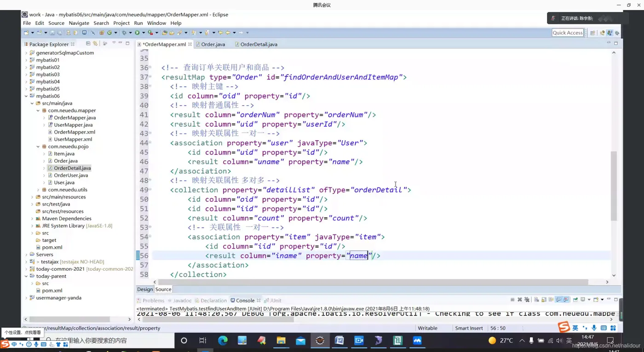
Task: Click the Sogou S logo near status bar
Action: pos(563,327)
